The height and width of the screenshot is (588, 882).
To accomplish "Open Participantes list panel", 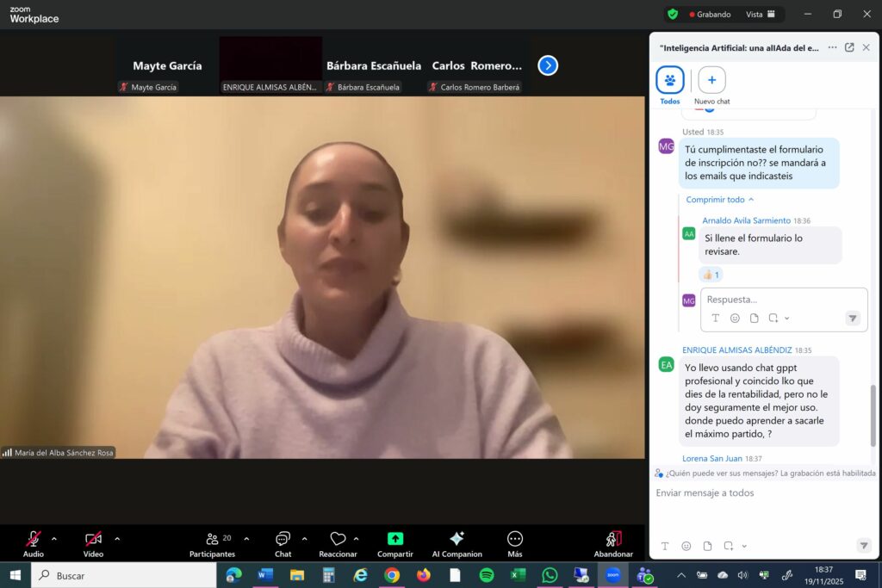I will pyautogui.click(x=212, y=540).
